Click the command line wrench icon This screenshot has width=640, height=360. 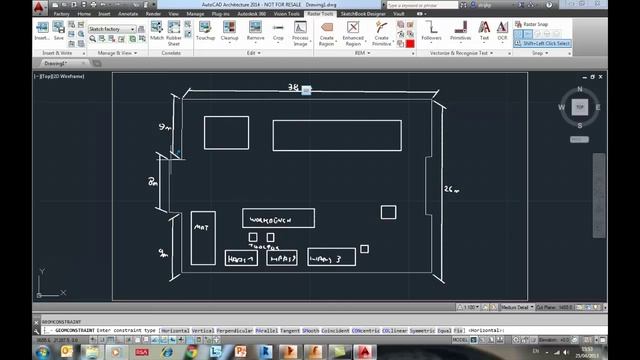point(36,331)
